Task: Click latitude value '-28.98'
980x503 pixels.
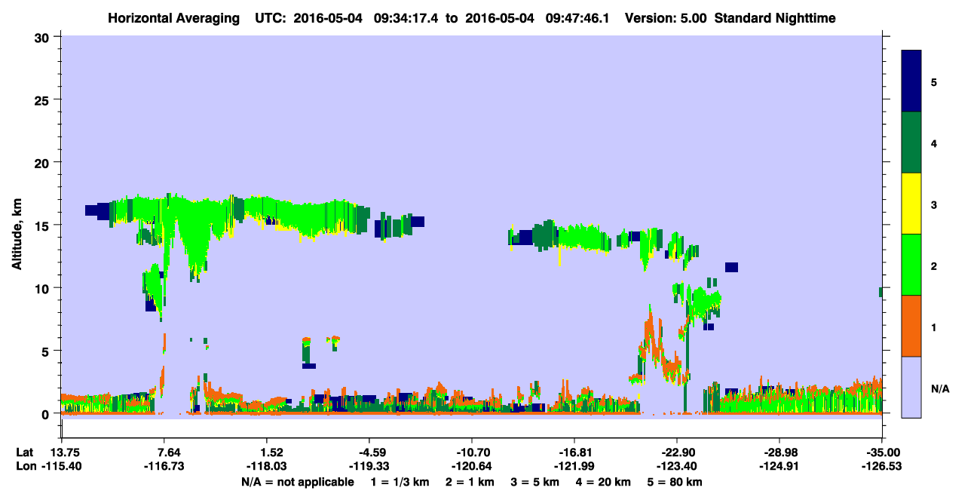Action: (779, 452)
